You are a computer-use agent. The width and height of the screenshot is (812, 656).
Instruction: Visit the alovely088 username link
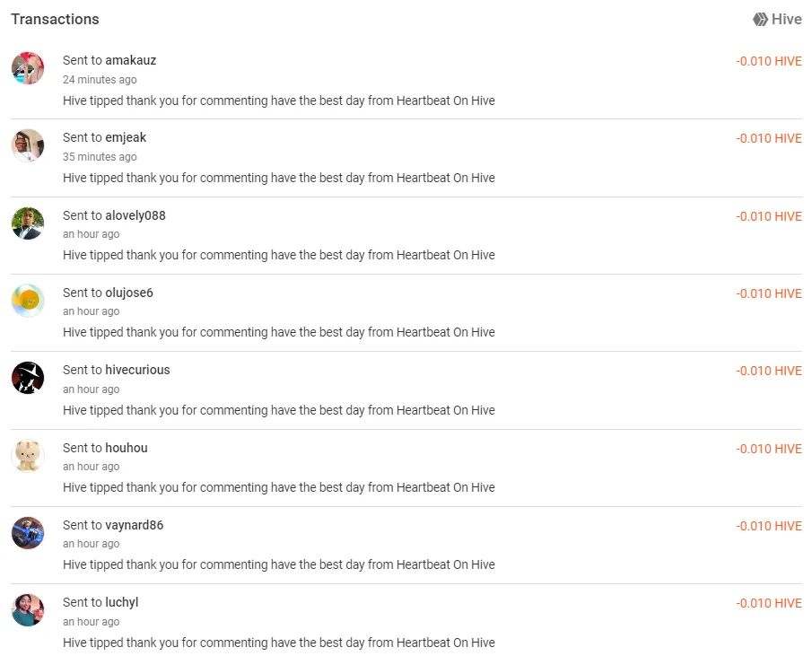click(x=135, y=215)
